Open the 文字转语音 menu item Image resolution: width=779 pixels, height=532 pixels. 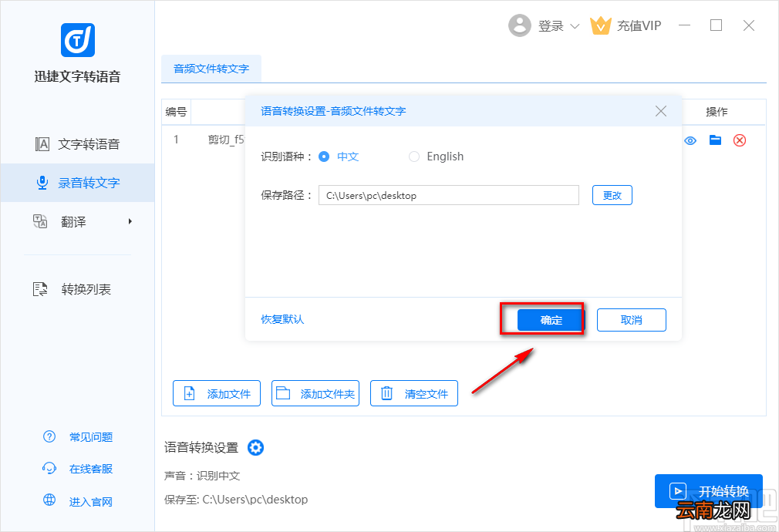(x=77, y=144)
